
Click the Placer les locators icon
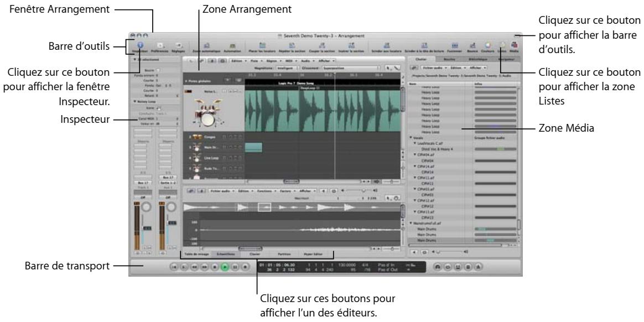[x=263, y=46]
